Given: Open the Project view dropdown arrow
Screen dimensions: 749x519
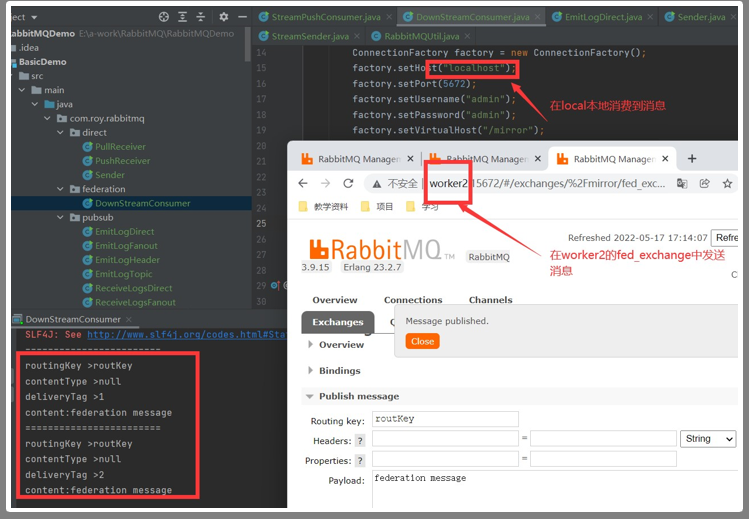Looking at the screenshot, I should point(34,18).
